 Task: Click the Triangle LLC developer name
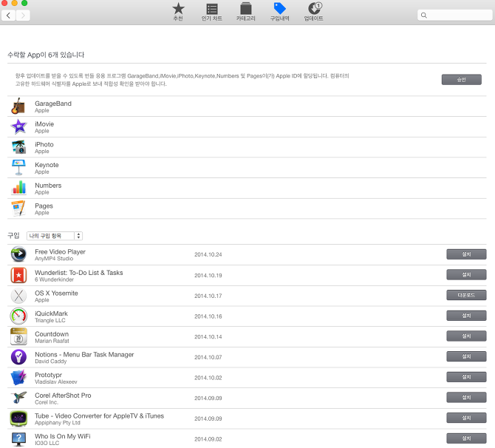(50, 320)
